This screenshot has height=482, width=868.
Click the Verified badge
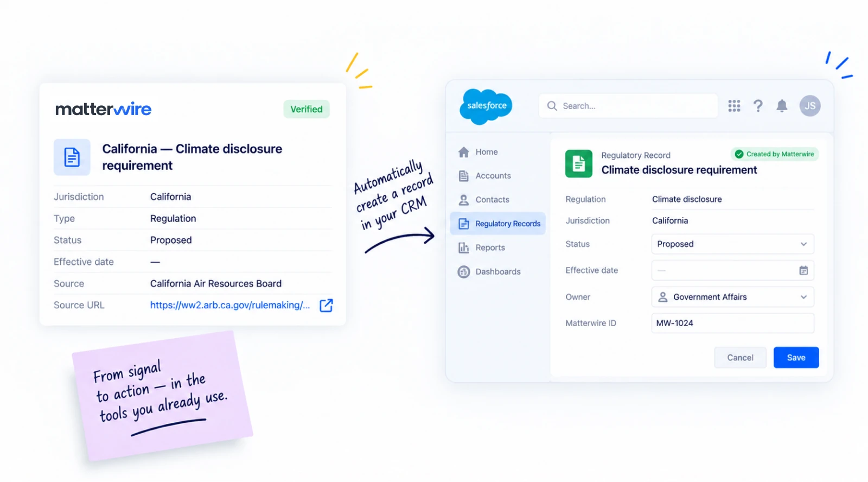click(x=307, y=109)
